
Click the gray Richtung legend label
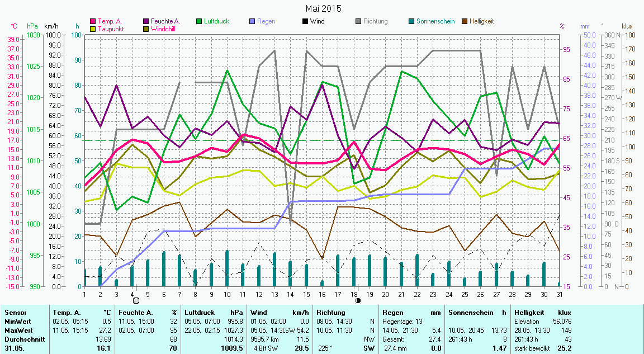pos(375,22)
